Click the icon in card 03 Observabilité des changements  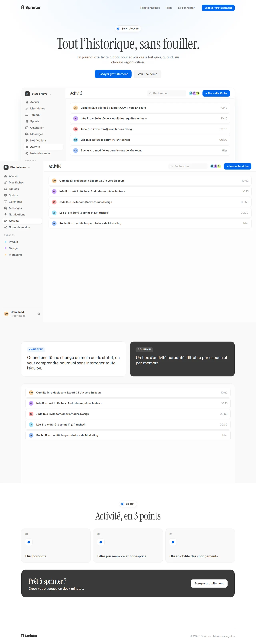coord(173,542)
